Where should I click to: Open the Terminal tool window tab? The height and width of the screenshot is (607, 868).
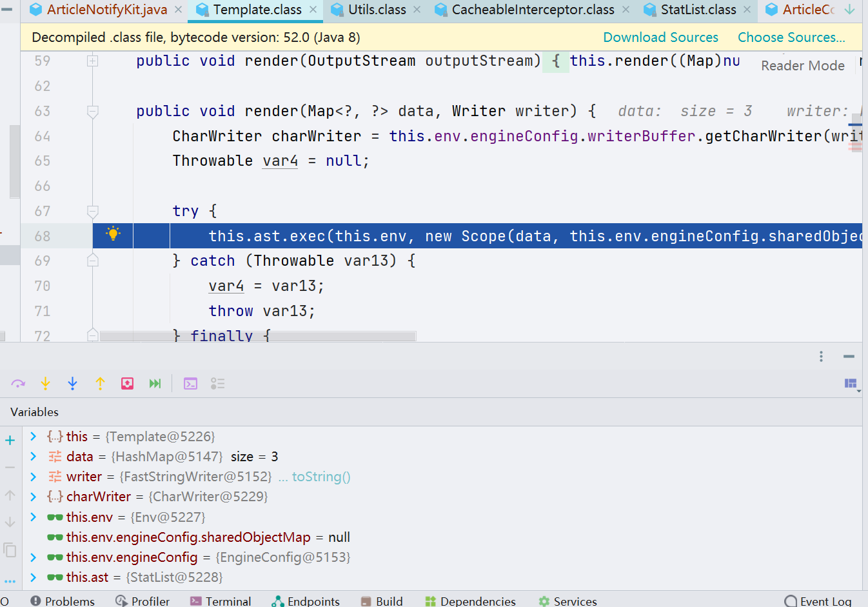pyautogui.click(x=221, y=601)
